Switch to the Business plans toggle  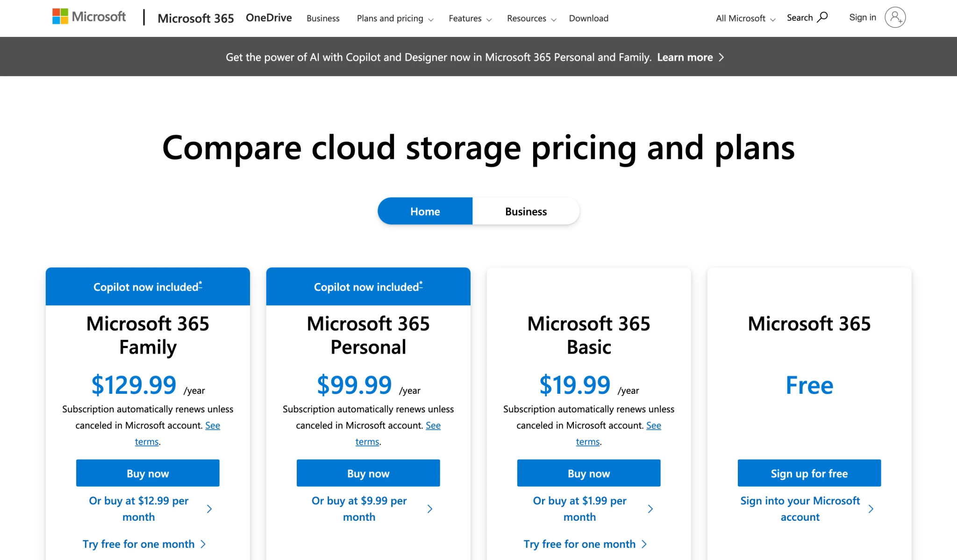[525, 211]
